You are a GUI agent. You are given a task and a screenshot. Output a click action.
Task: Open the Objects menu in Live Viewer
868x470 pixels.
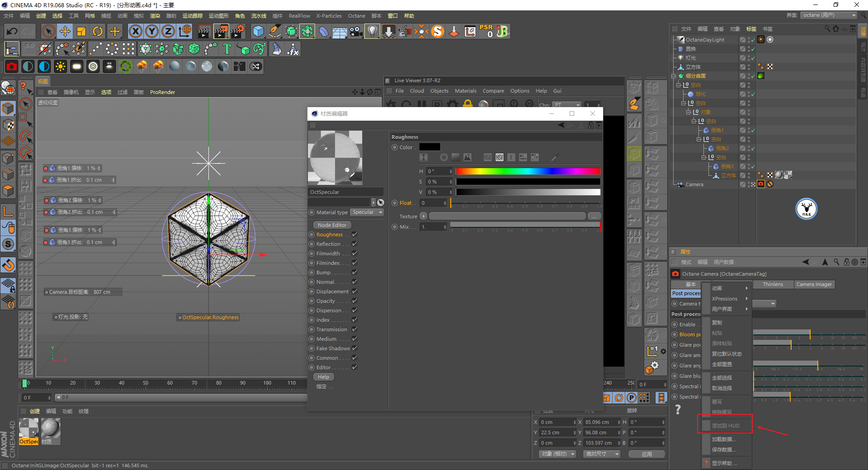click(x=439, y=91)
